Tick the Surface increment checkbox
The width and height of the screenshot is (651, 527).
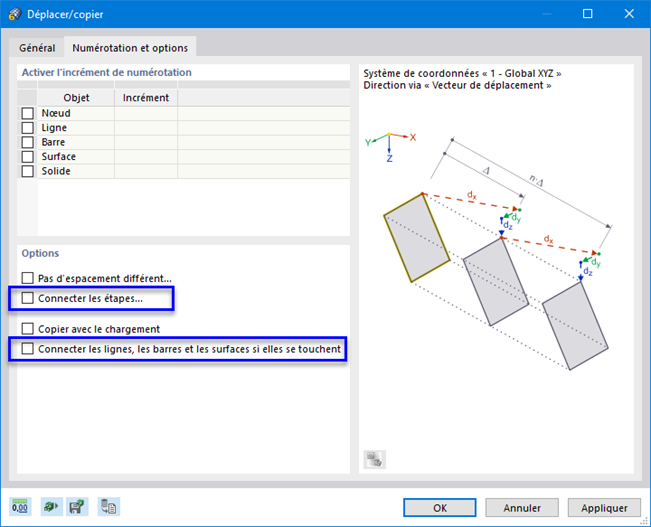(27, 157)
